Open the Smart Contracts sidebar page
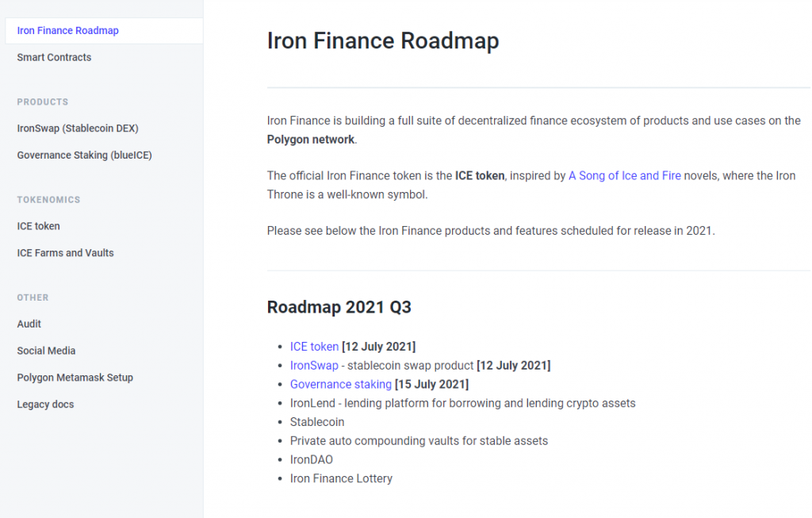This screenshot has width=812, height=518. pos(54,58)
